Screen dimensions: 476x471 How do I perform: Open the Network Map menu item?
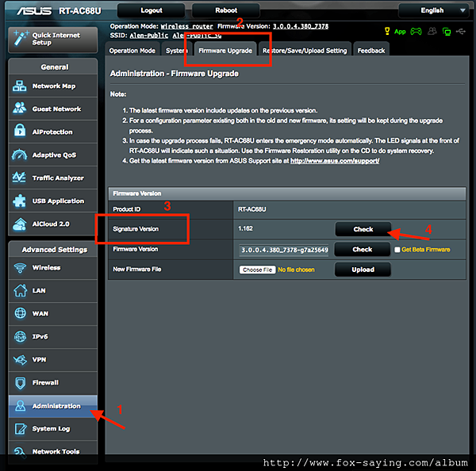pyautogui.click(x=53, y=86)
